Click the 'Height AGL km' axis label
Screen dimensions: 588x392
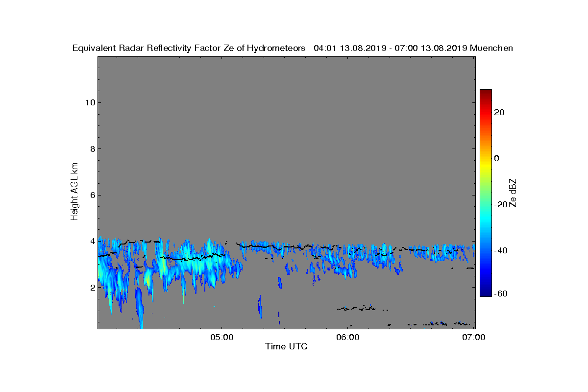(74, 193)
